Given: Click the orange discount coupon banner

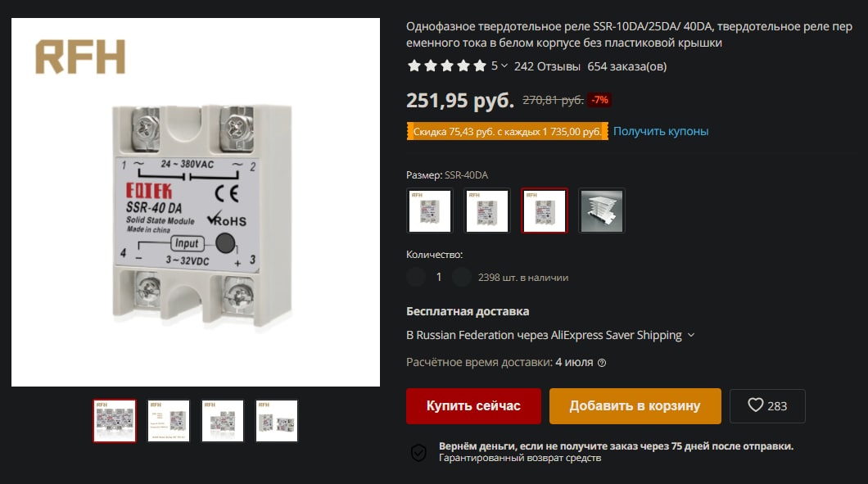Looking at the screenshot, I should click(507, 131).
